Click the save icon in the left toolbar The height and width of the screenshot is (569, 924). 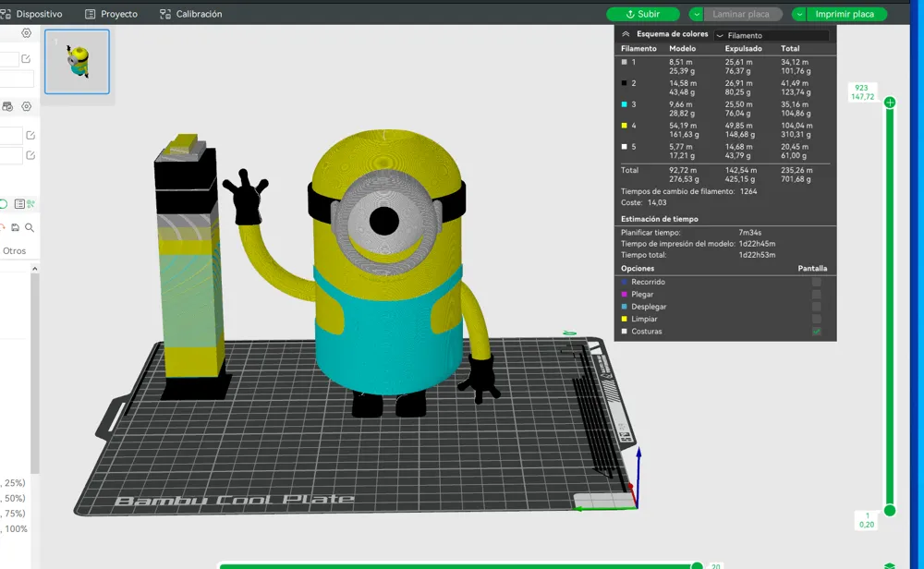click(x=15, y=226)
